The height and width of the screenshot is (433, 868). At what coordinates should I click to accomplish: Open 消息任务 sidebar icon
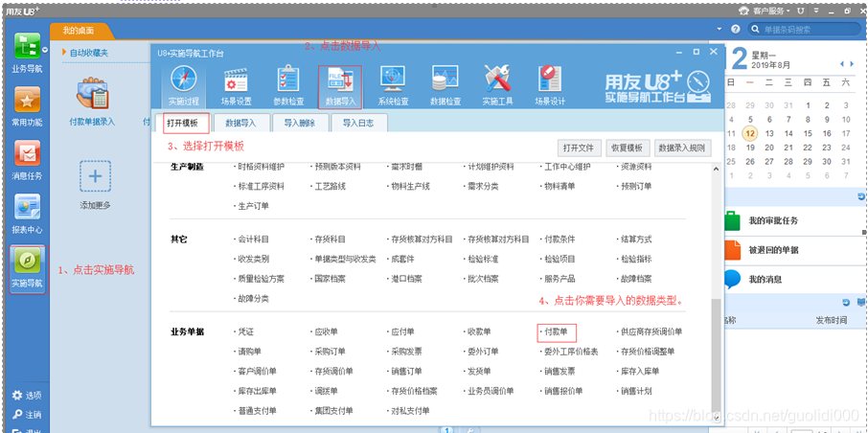pyautogui.click(x=27, y=161)
